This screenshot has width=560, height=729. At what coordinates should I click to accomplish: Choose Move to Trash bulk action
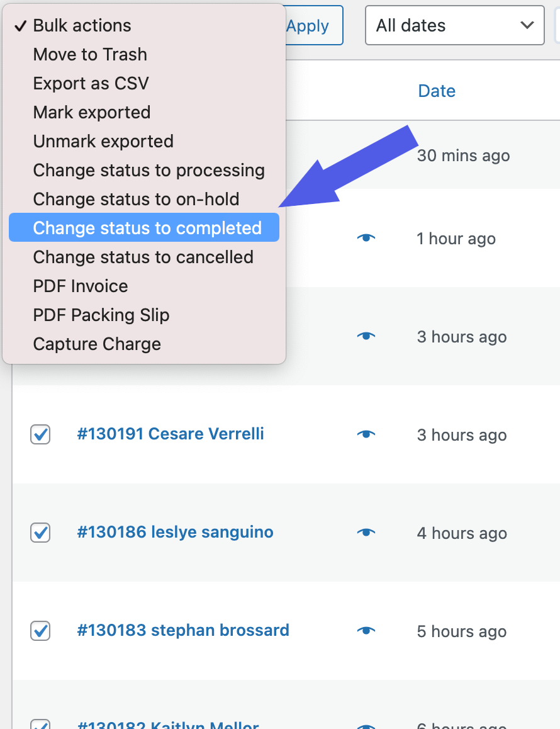coord(90,54)
